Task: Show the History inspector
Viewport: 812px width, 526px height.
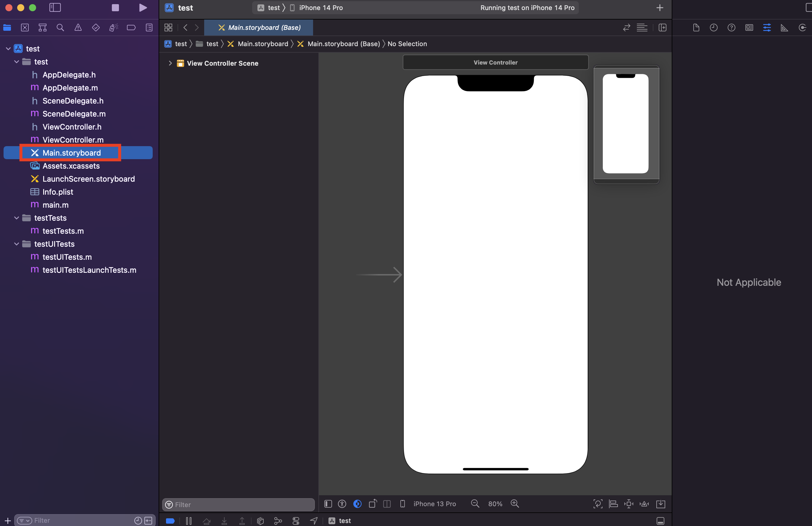Action: 714,28
